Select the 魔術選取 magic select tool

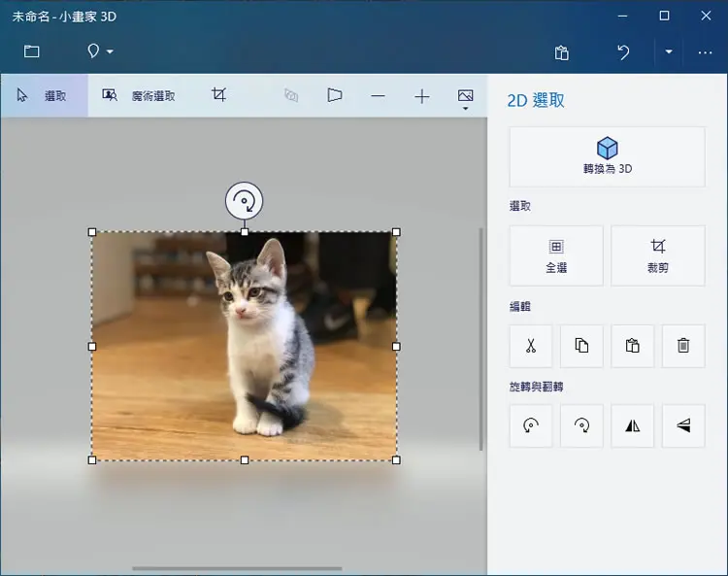(x=139, y=96)
